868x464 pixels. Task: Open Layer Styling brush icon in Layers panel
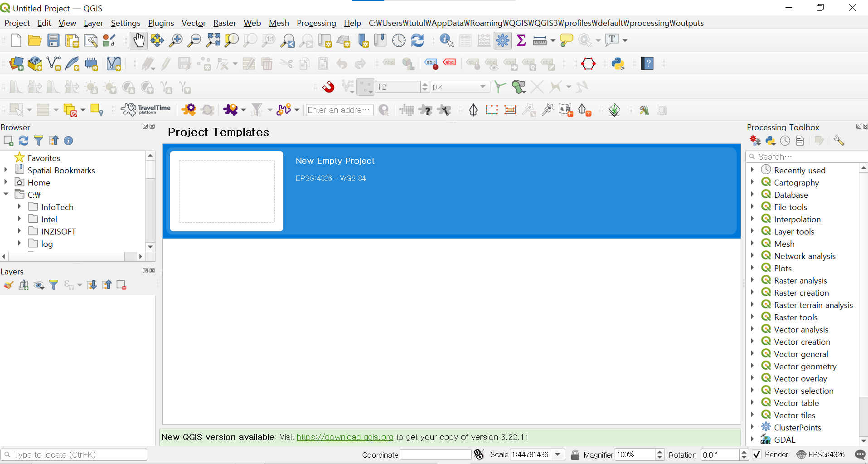click(x=9, y=285)
